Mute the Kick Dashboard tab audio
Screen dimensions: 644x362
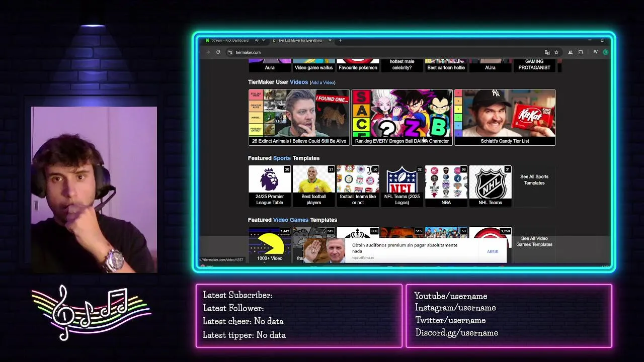click(257, 40)
